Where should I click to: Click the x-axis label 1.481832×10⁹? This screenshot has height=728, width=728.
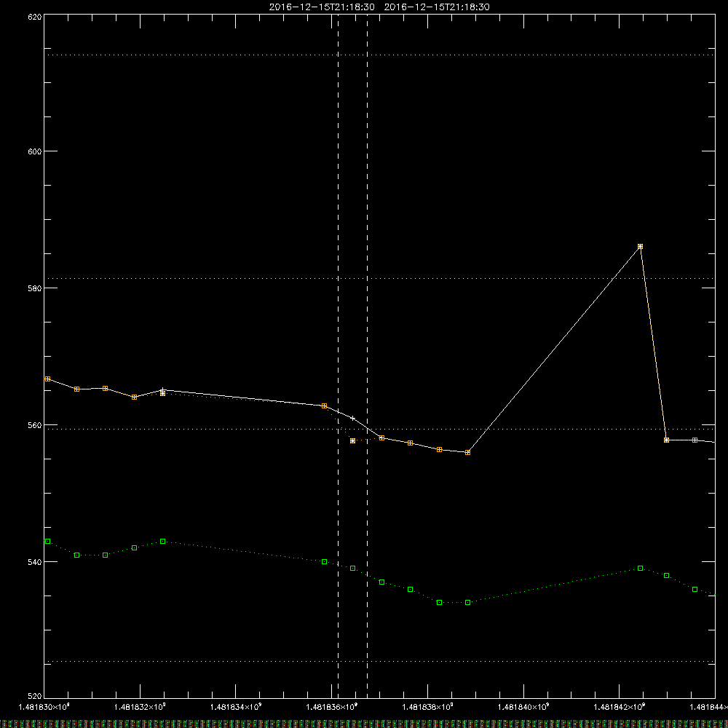(140, 707)
